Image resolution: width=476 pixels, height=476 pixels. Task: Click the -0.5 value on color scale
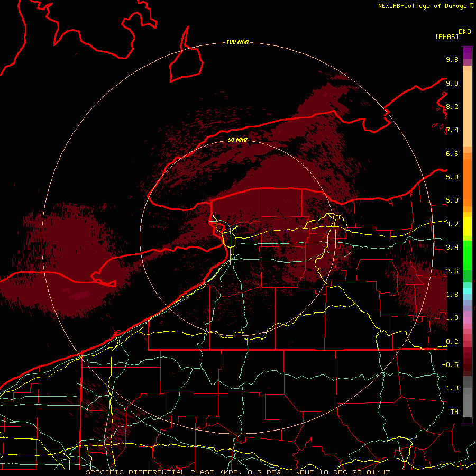(450, 365)
